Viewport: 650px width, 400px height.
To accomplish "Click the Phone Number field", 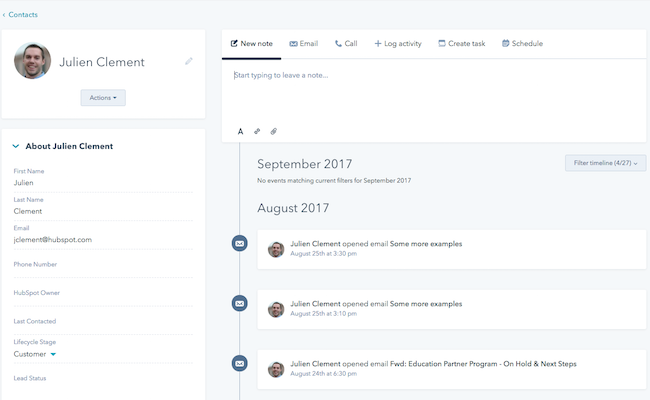I will 100,272.
